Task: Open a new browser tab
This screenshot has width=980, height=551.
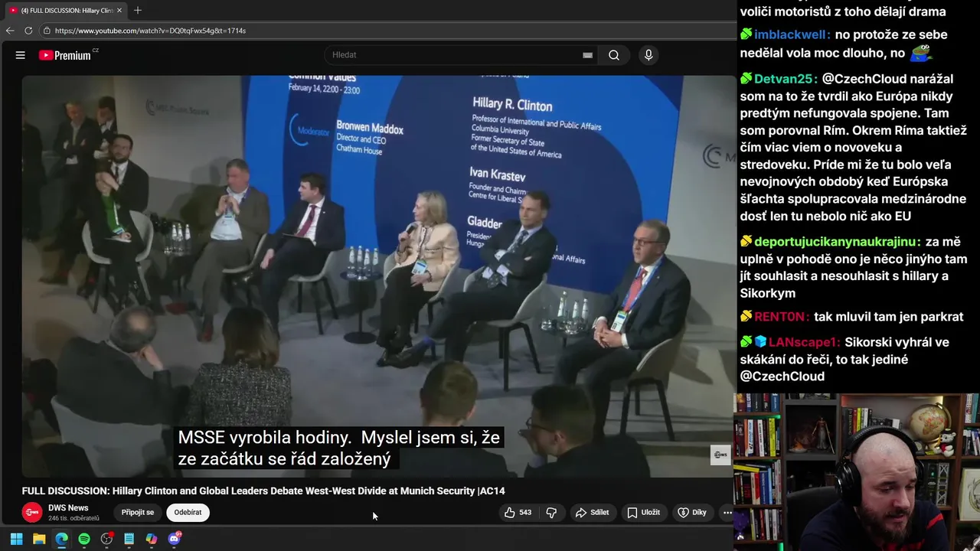Action: 138,10
